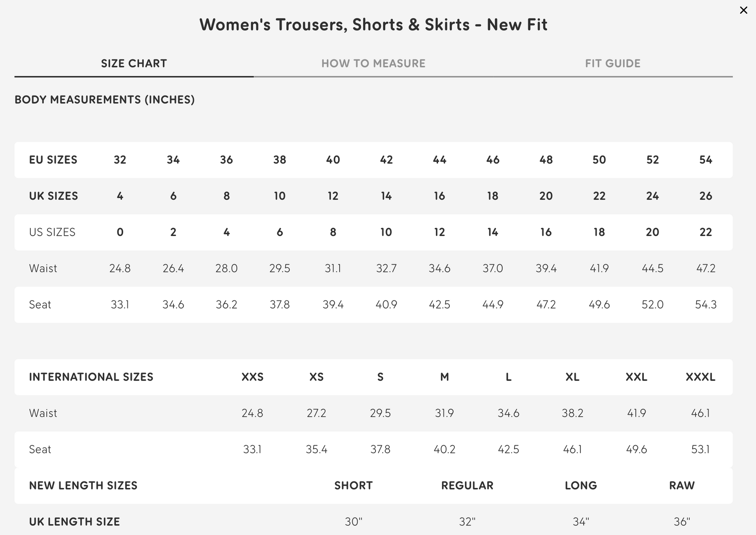
Task: Click the 40.2 seat value for M
Action: point(444,449)
